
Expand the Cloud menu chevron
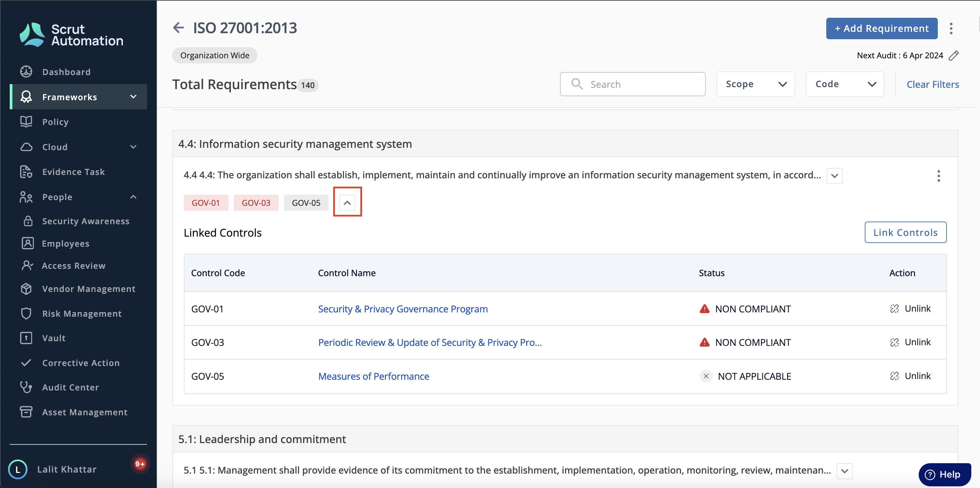[x=133, y=147]
